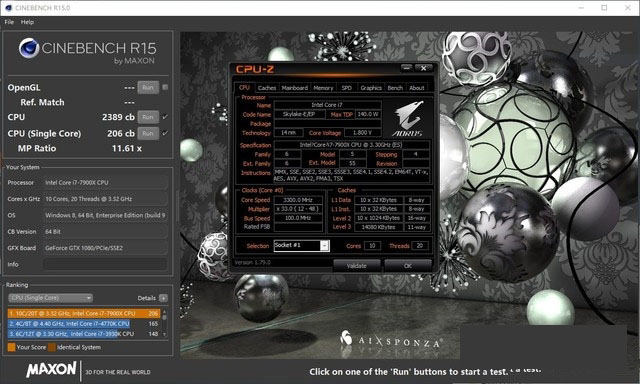This screenshot has height=384, width=640.
Task: Open the About tab in CPU-Z
Action: (417, 88)
